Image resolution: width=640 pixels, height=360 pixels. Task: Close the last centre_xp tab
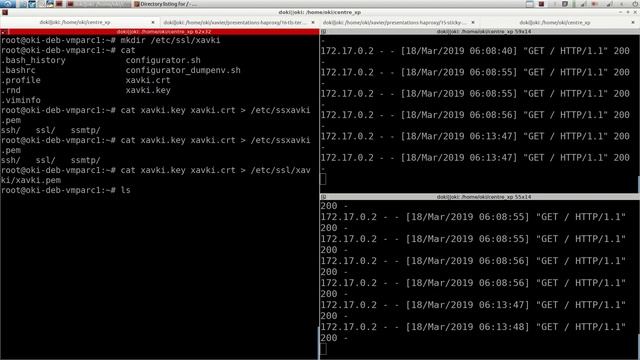coord(633,22)
